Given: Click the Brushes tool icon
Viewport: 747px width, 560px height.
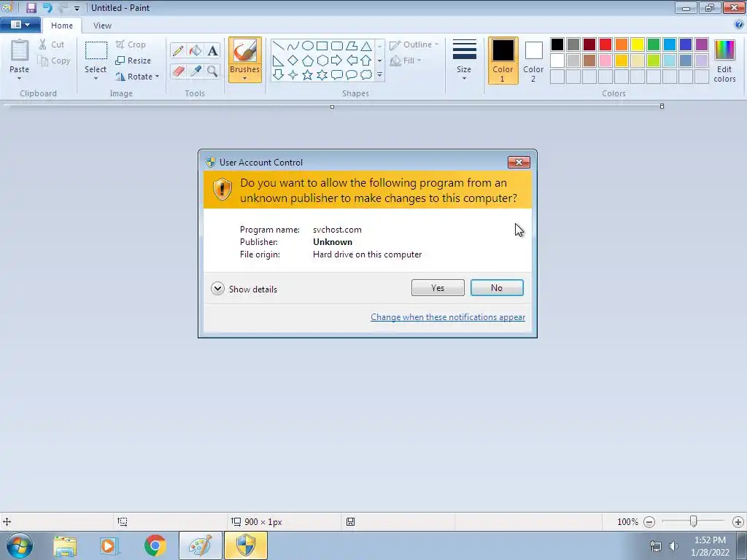Looking at the screenshot, I should coord(245,50).
